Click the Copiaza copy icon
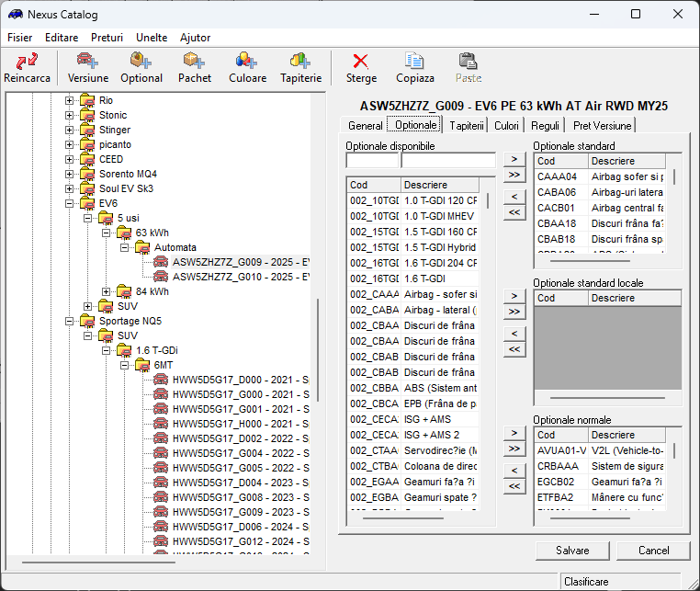The image size is (700, 591). tap(414, 62)
